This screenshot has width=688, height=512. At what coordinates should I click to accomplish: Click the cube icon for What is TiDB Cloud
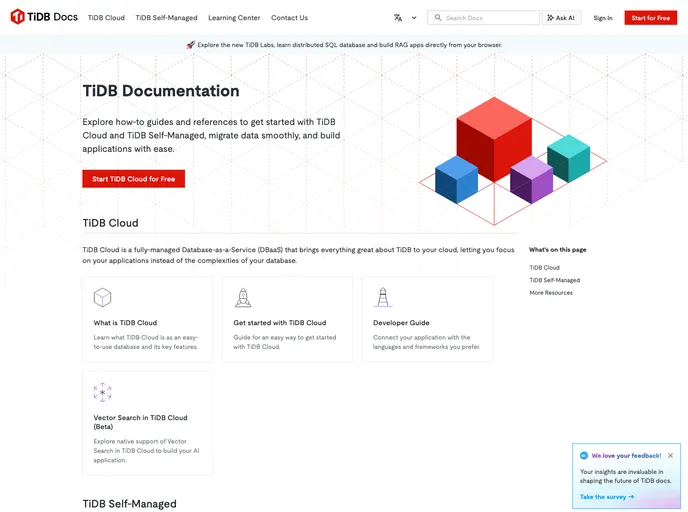click(102, 297)
